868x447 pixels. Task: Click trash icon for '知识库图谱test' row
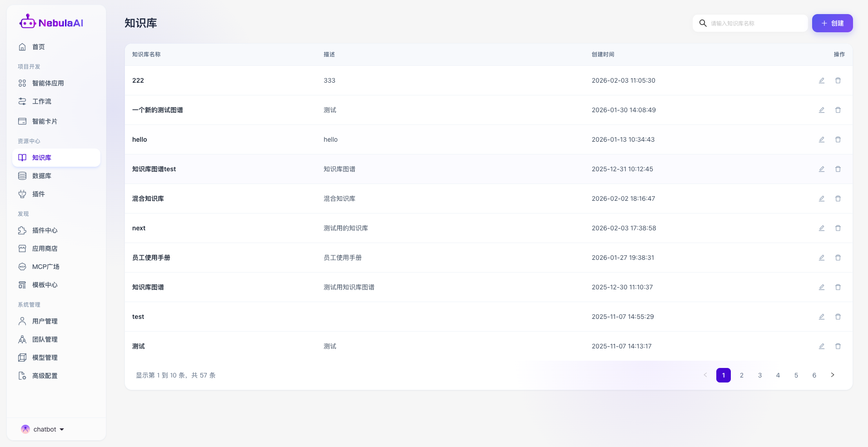tap(838, 169)
